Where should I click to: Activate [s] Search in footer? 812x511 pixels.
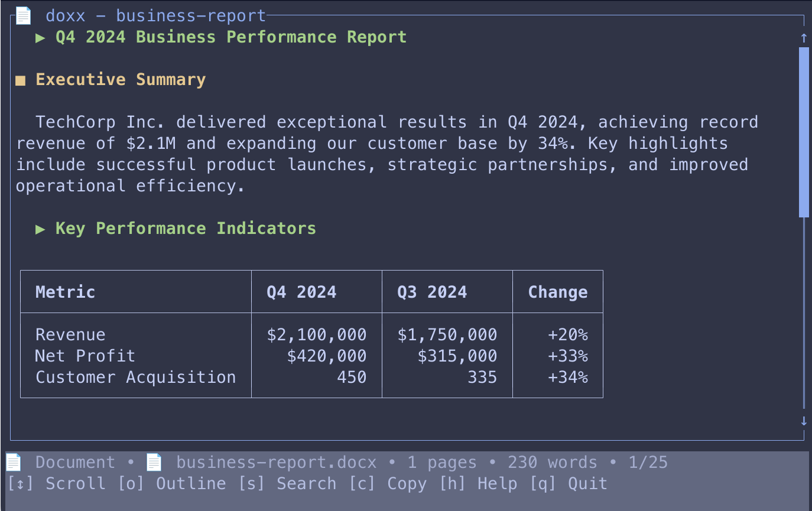coord(287,484)
